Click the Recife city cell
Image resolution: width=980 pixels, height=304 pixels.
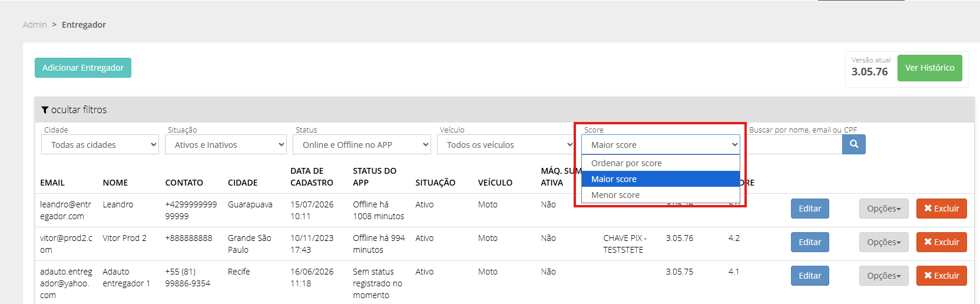coord(239,272)
